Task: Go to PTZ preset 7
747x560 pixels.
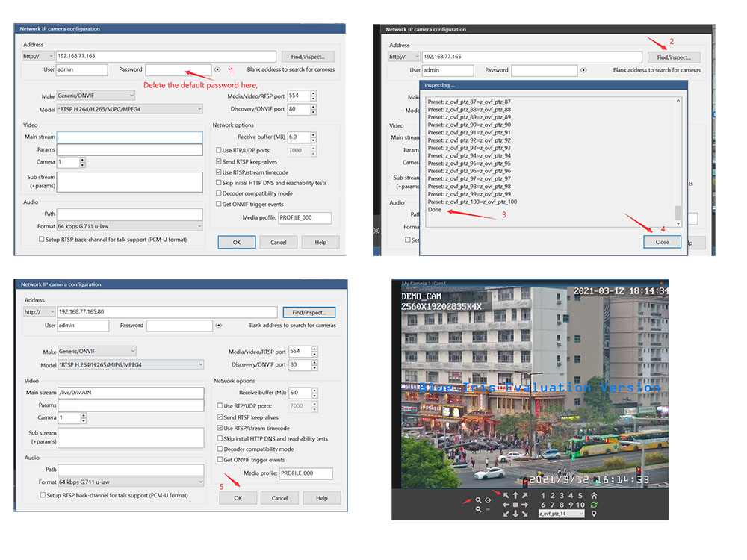Action: (552, 505)
